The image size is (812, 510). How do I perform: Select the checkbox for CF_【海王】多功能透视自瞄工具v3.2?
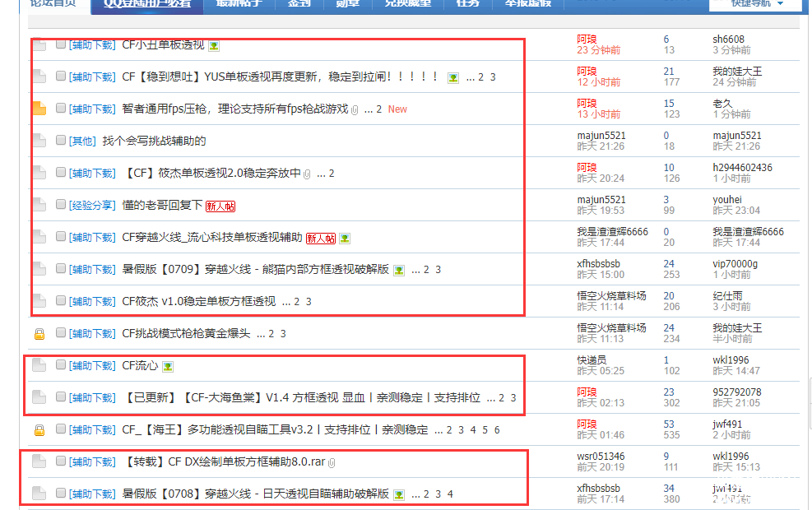tap(61, 429)
